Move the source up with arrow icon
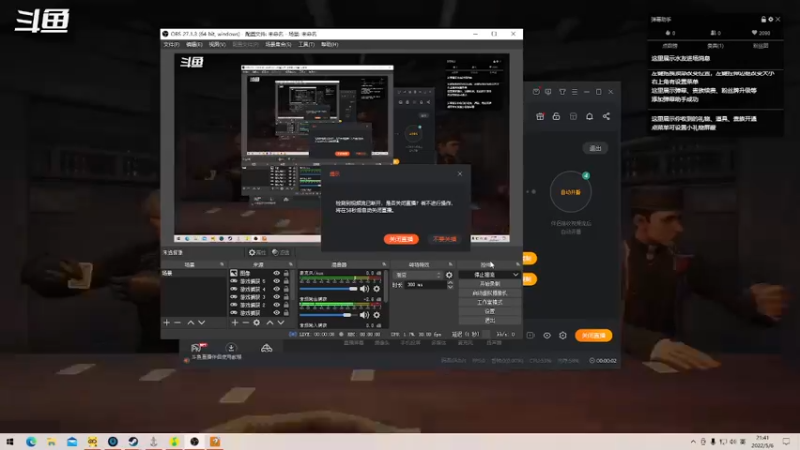This screenshot has height=450, width=800. point(270,322)
